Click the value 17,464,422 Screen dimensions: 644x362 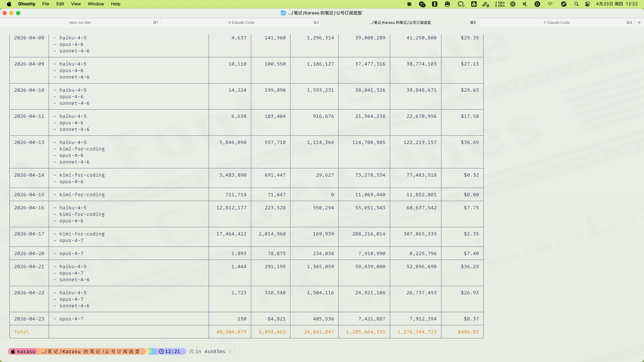231,234
